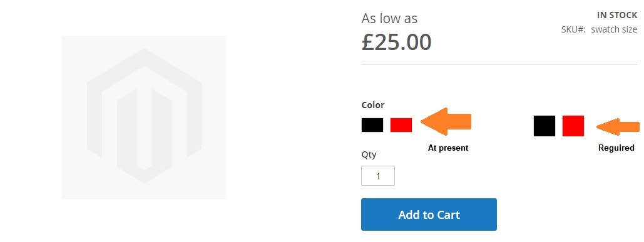Screen dimensions: 644x242
Task: Click the orange arrow above At present
Action: (446, 122)
